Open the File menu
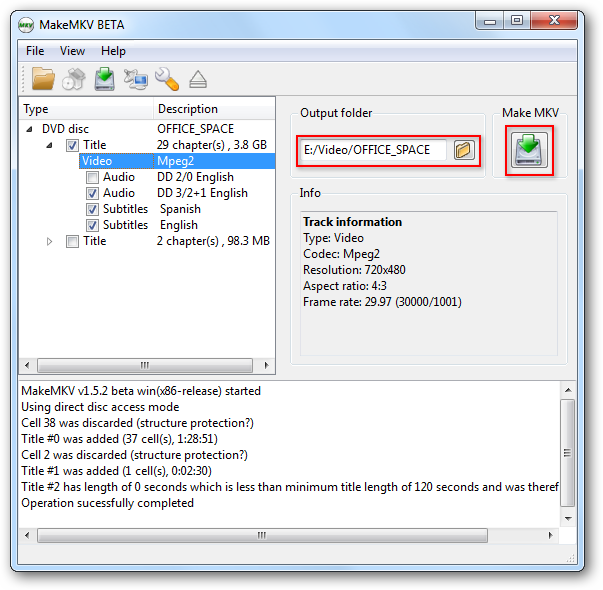 pos(35,51)
